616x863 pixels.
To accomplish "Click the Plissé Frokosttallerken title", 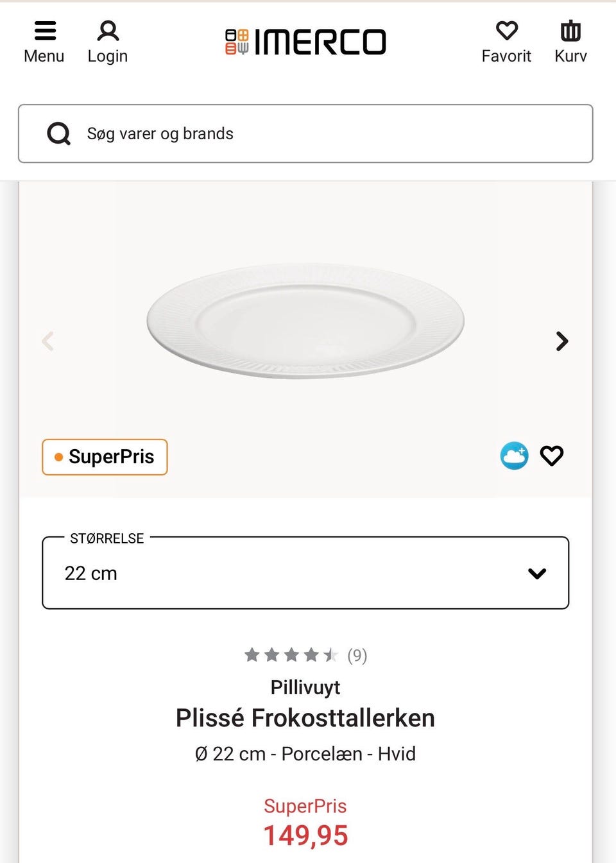I will click(x=305, y=718).
